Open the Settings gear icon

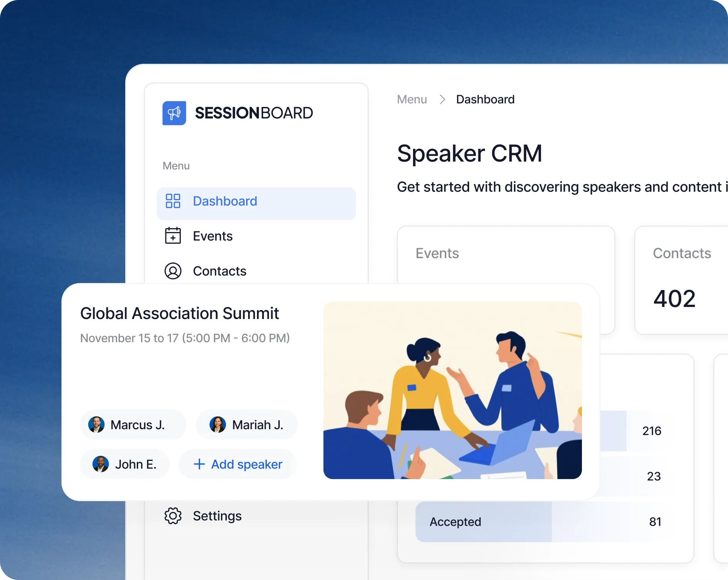pyautogui.click(x=173, y=516)
